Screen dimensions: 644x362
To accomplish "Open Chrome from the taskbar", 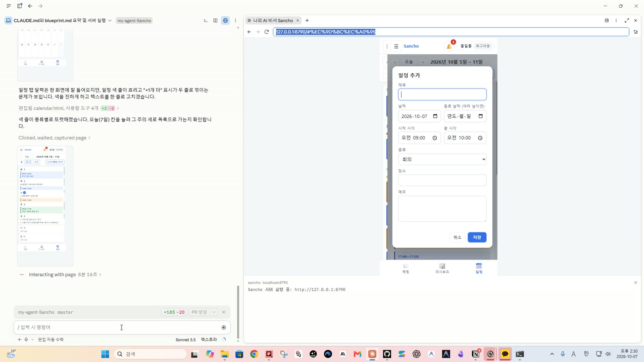I will click(254, 354).
